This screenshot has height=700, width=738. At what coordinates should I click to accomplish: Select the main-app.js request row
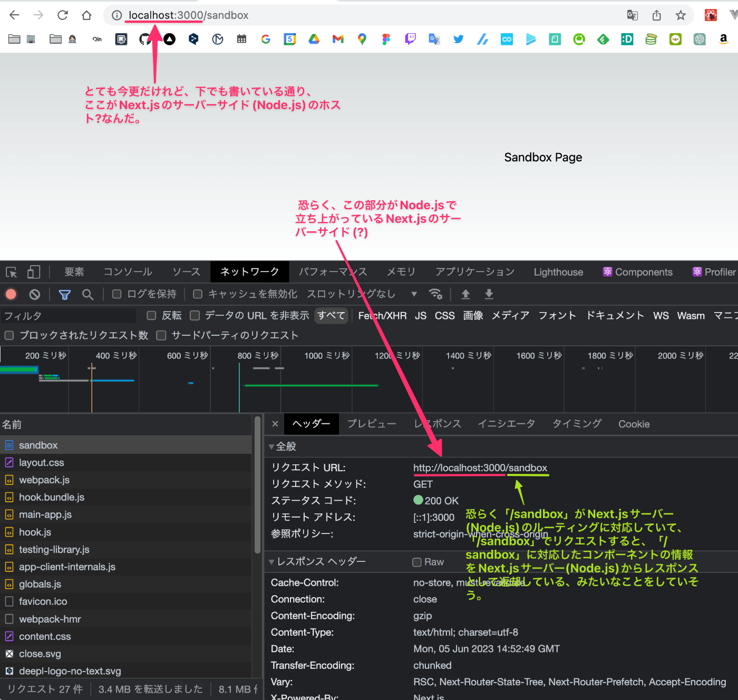pos(125,514)
